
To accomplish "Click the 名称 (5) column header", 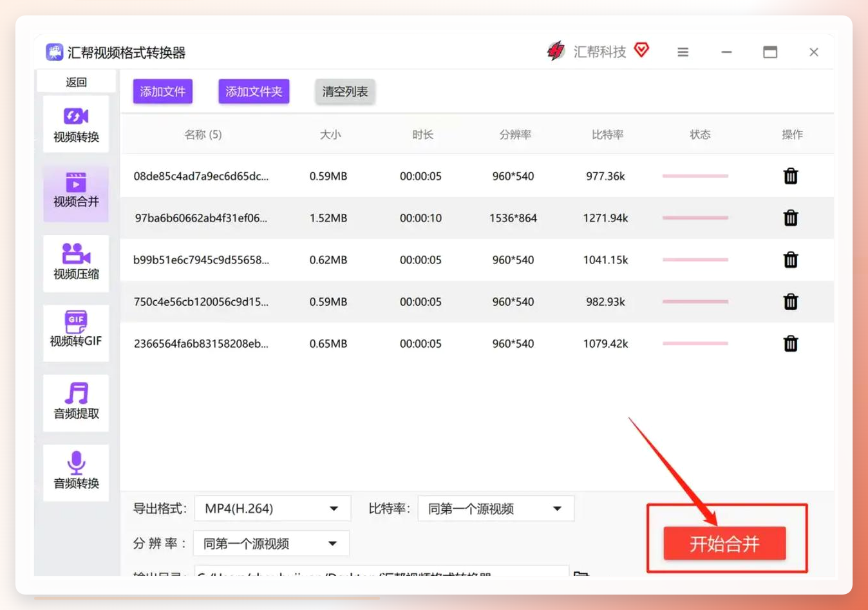I will click(x=203, y=135).
